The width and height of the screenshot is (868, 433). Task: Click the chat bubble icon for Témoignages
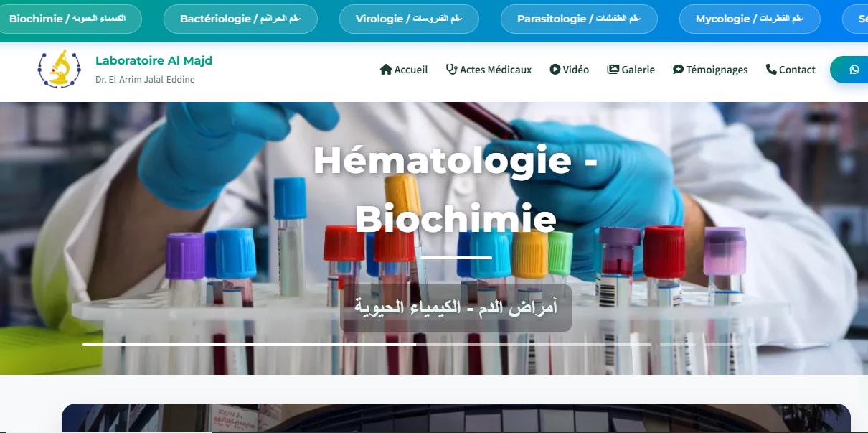click(x=678, y=70)
